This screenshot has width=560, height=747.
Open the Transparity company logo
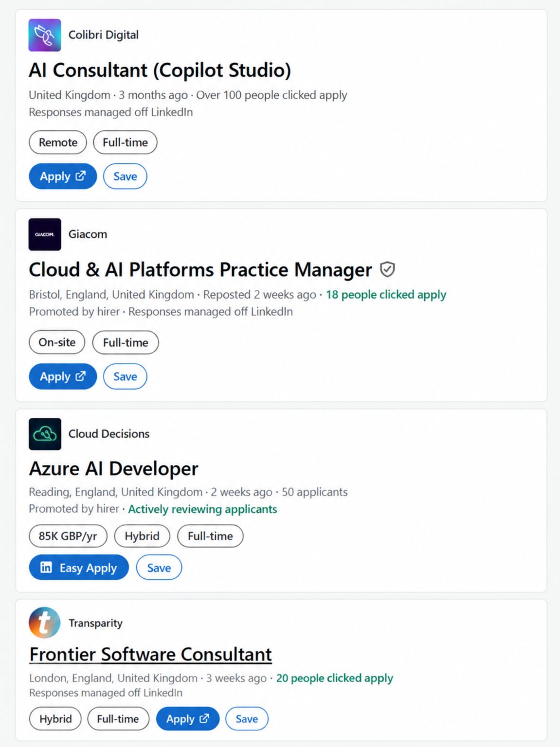pos(45,622)
